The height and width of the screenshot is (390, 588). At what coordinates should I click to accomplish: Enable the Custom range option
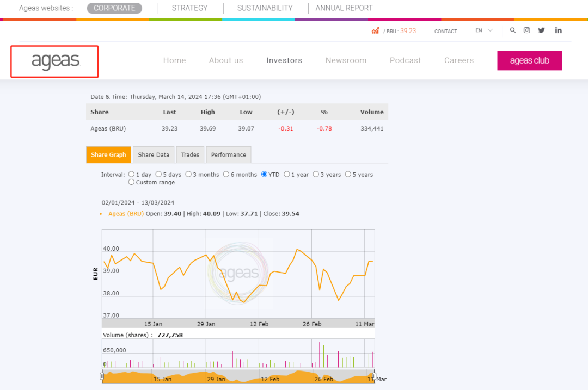pyautogui.click(x=131, y=182)
